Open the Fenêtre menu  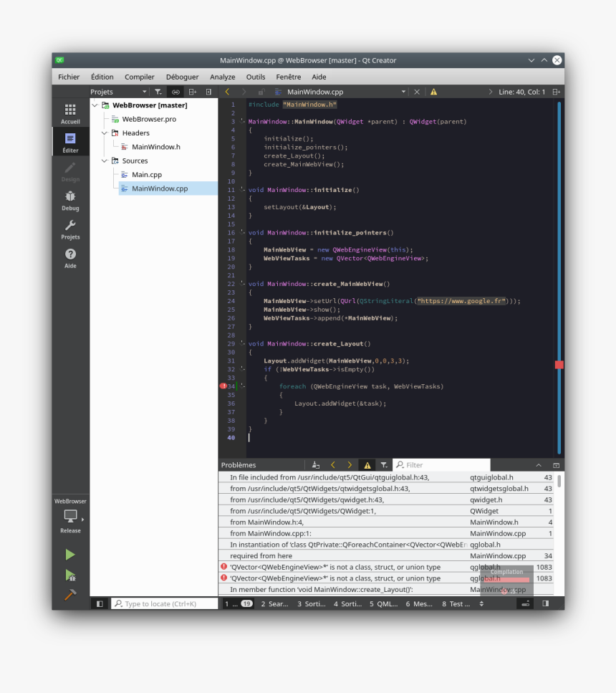288,77
